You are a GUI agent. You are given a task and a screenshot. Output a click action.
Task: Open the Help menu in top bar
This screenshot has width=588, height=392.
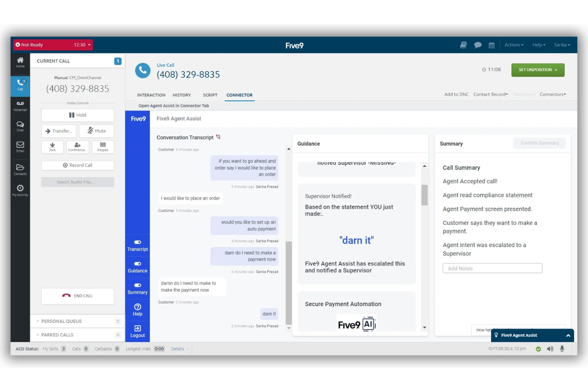[x=539, y=45]
